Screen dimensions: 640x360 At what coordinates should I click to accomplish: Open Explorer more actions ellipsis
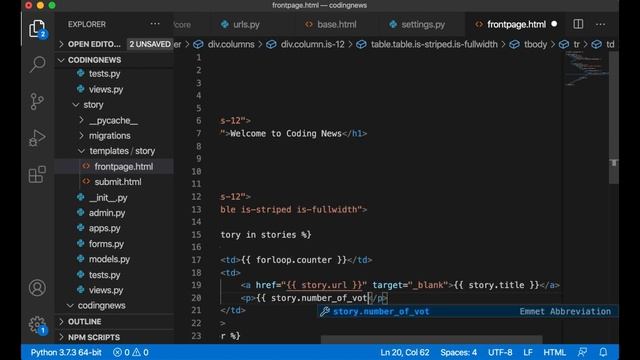(155, 24)
